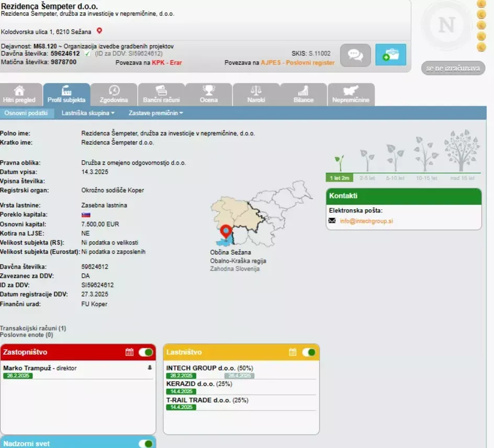Expand the Lastniška skupina dropdown
The image size is (494, 448).
88,113
